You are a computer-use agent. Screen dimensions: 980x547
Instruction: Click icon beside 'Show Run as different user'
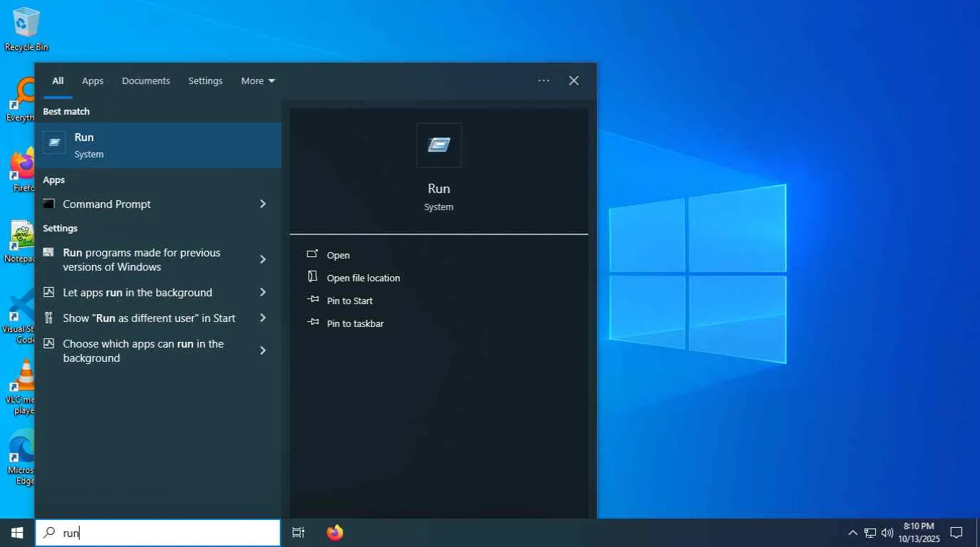[x=48, y=318]
